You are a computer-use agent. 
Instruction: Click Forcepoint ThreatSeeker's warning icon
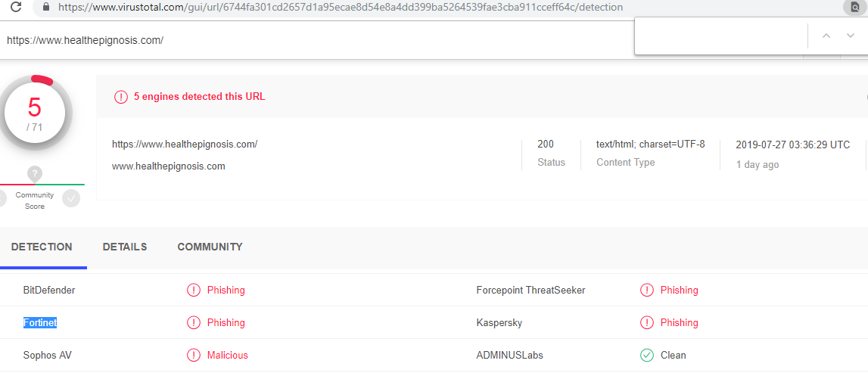(x=646, y=290)
